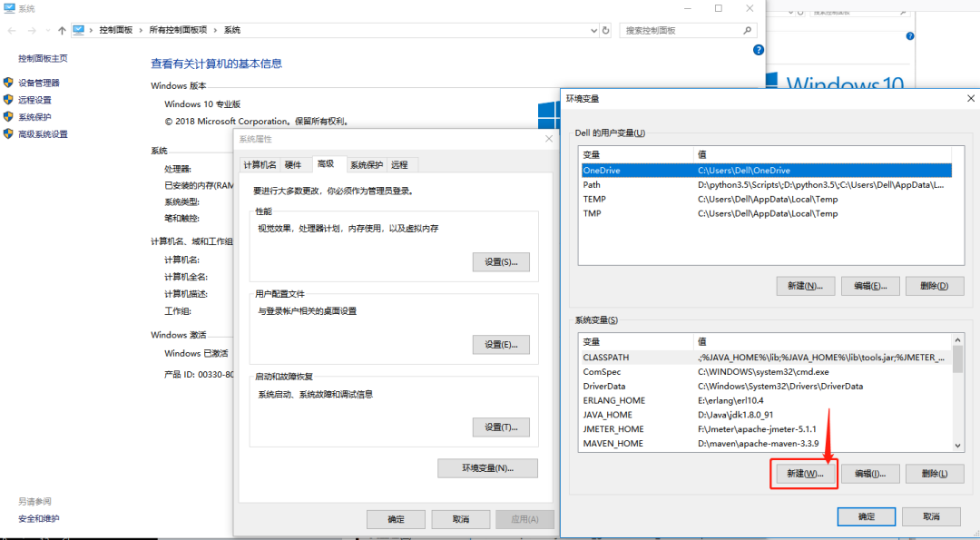Click 设置(S) button under 性能
The image size is (980, 540).
coord(500,262)
